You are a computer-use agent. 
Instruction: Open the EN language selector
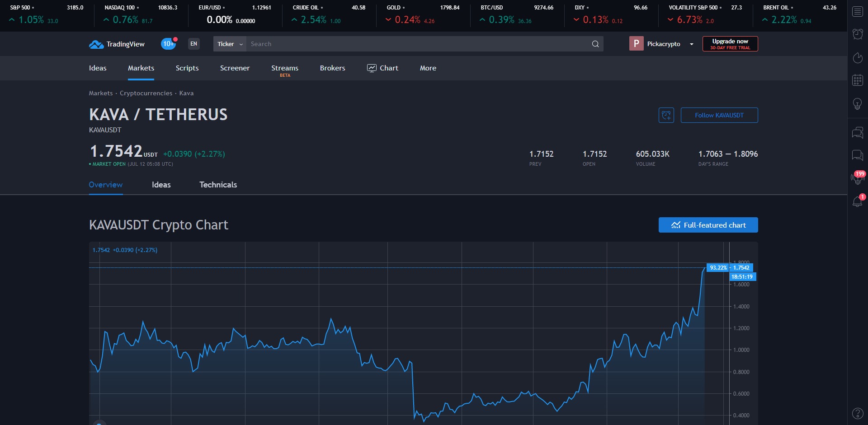pyautogui.click(x=194, y=44)
